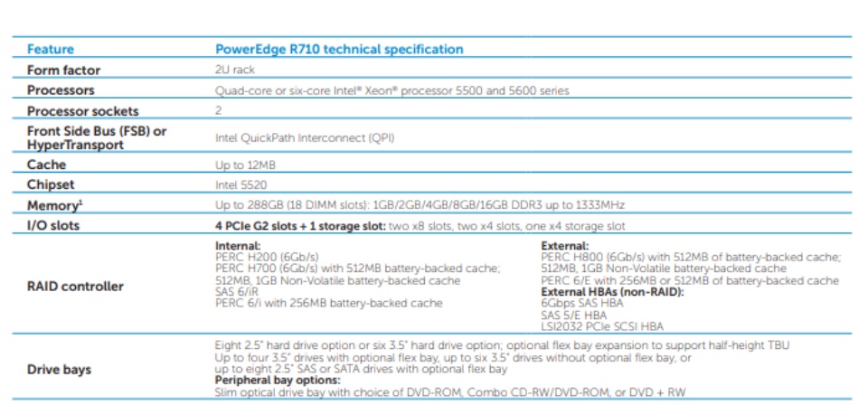Click the 'PERC H200 (6Gb/s)' line
This screenshot has width=868, height=405.
pyautogui.click(x=267, y=257)
